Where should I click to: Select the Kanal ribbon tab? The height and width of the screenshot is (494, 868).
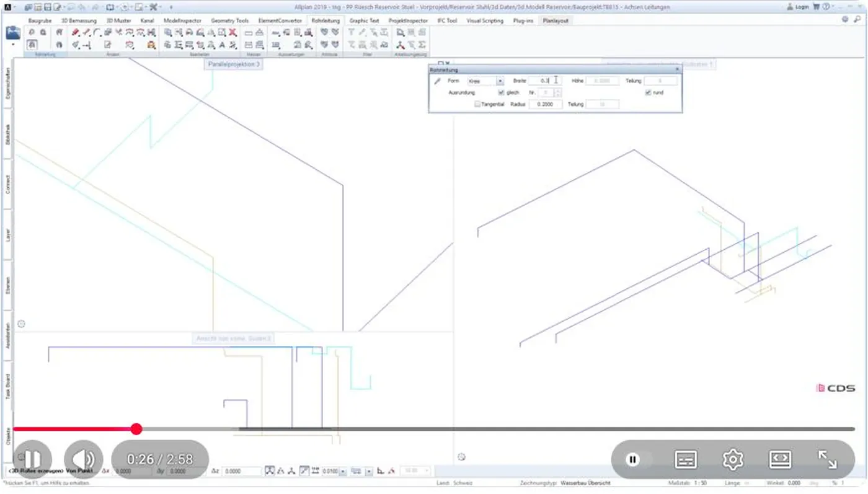click(x=147, y=20)
